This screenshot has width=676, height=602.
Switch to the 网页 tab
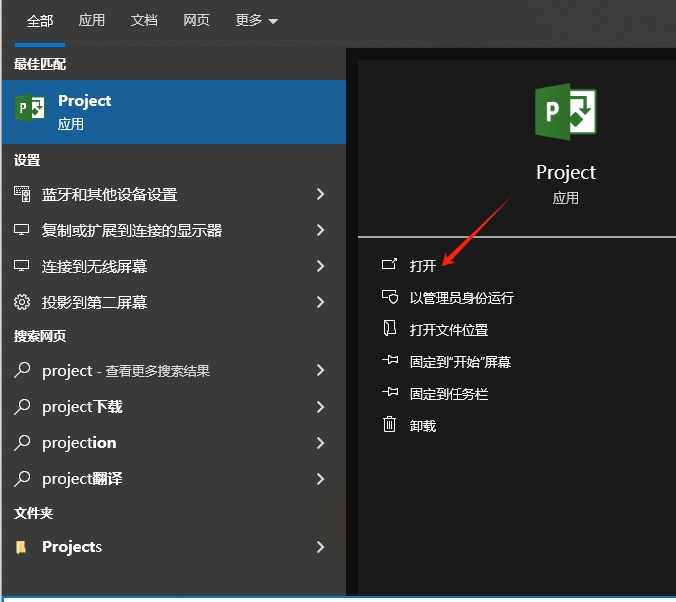196,20
